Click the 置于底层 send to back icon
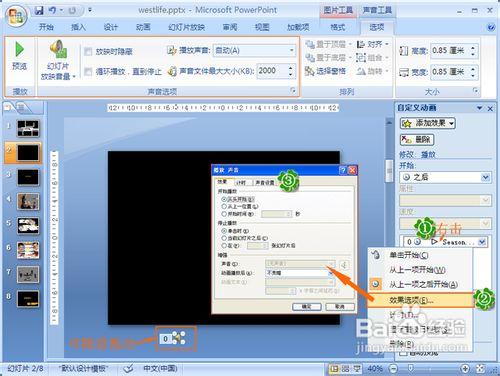 coord(310,57)
